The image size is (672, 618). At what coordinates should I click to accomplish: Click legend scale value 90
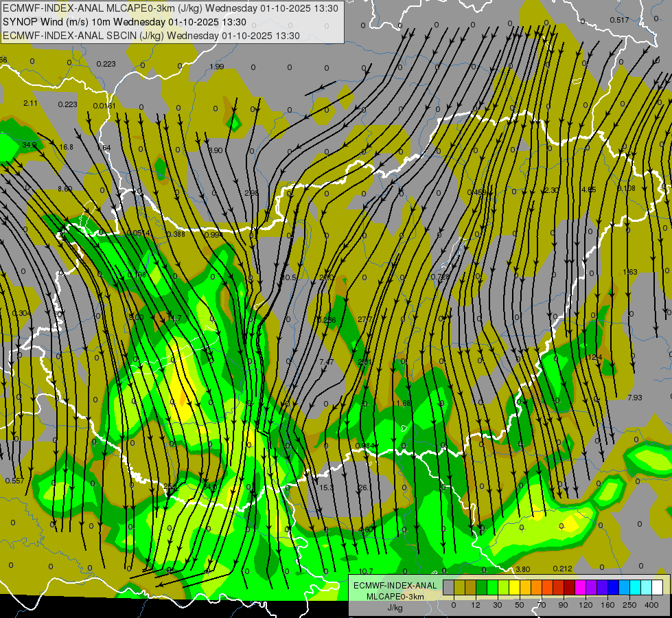[563, 605]
